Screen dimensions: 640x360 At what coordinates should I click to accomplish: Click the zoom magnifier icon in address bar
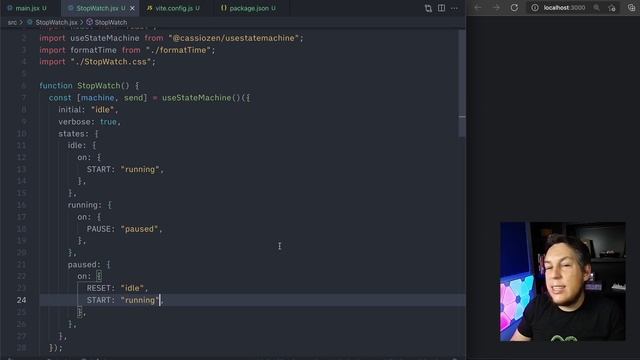597,8
